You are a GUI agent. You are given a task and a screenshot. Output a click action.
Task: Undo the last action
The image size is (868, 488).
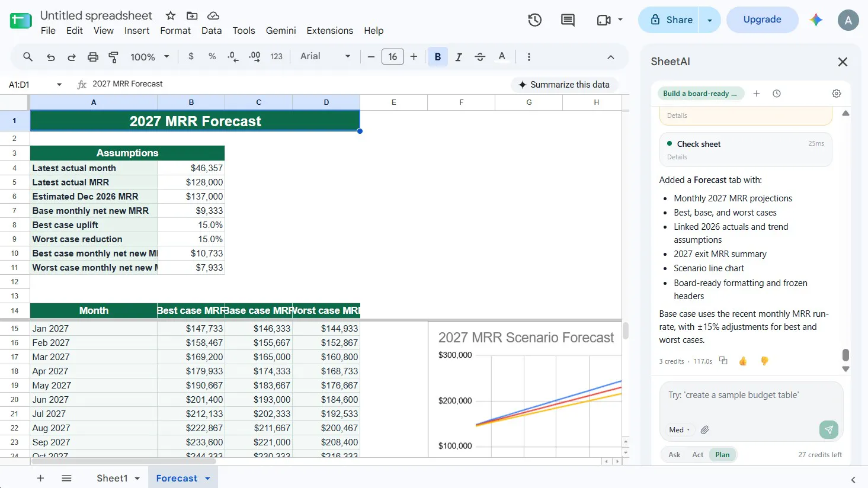[51, 57]
